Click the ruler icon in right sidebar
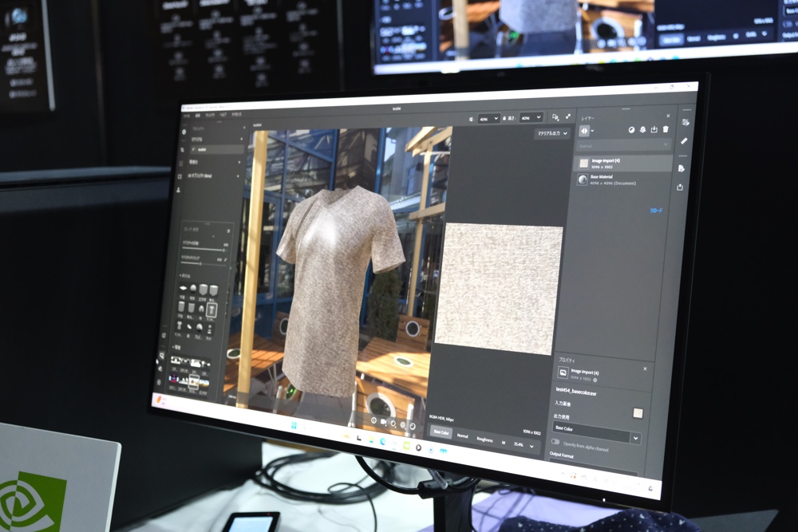The height and width of the screenshot is (532, 798). (683, 141)
